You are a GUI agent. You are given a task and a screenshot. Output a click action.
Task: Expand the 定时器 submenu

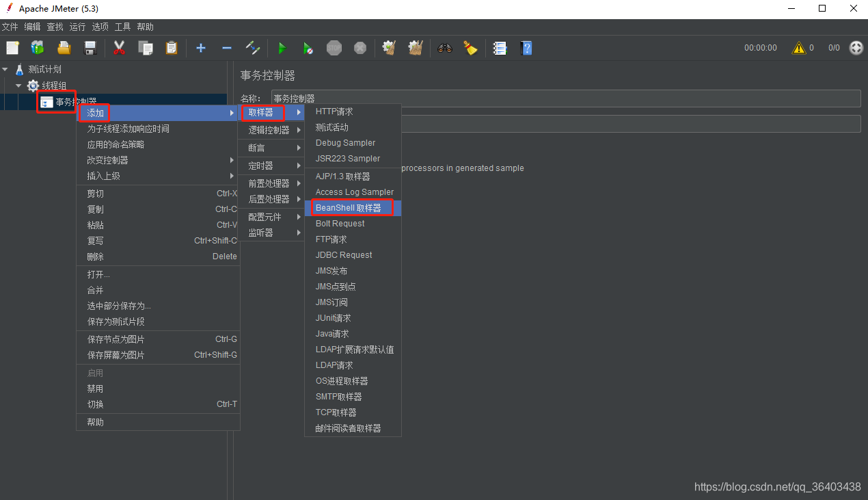(271, 166)
